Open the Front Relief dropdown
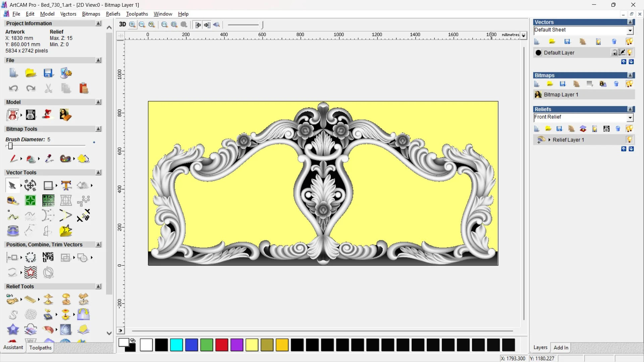 [x=630, y=117]
